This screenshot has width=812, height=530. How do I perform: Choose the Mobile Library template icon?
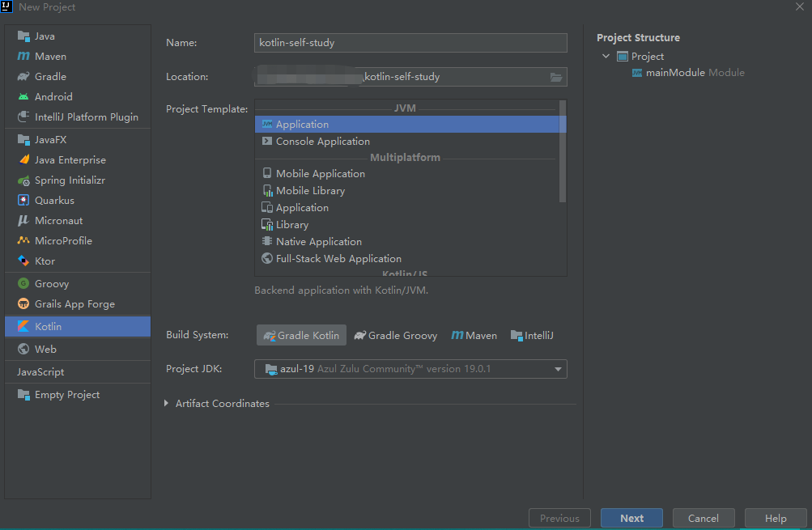[x=267, y=190]
